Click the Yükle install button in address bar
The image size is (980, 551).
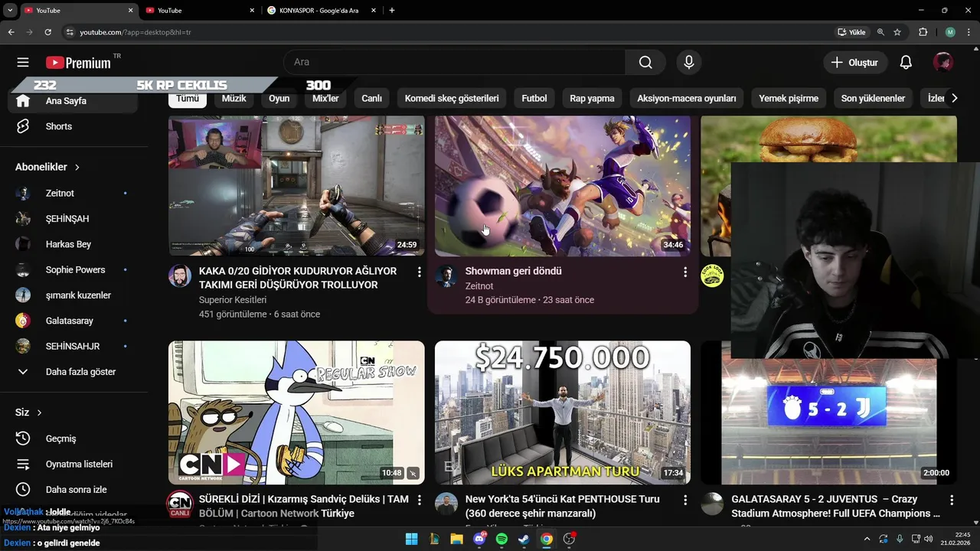pos(851,32)
